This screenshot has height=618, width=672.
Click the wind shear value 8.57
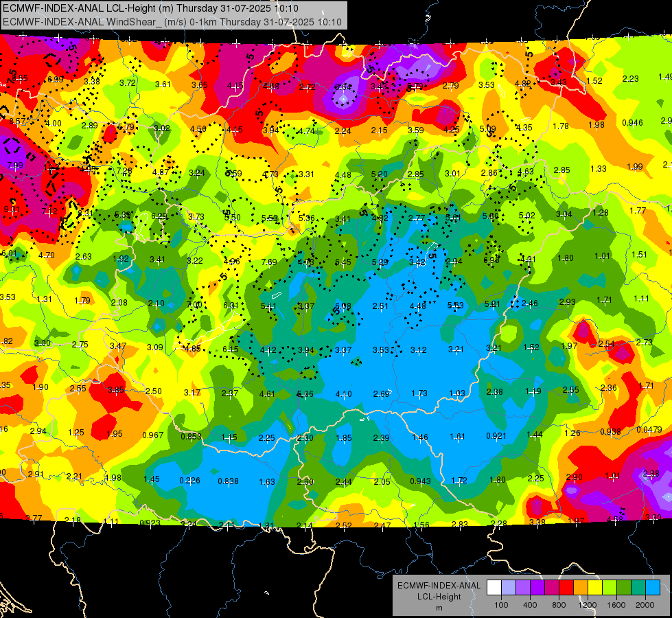[x=17, y=122]
